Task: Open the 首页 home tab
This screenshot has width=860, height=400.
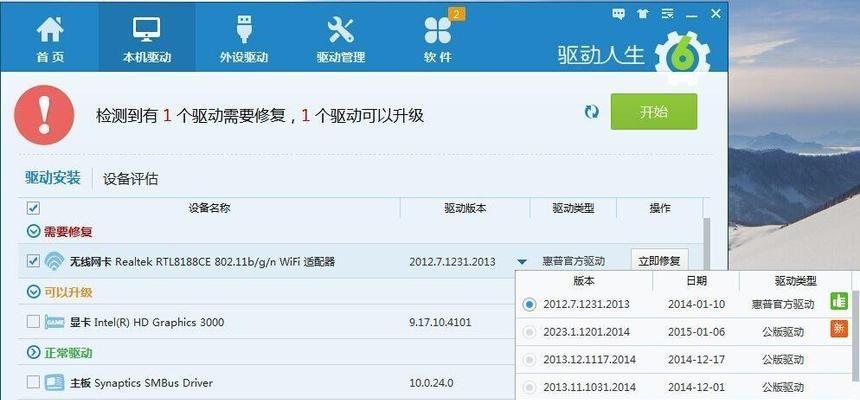Action: [x=50, y=40]
